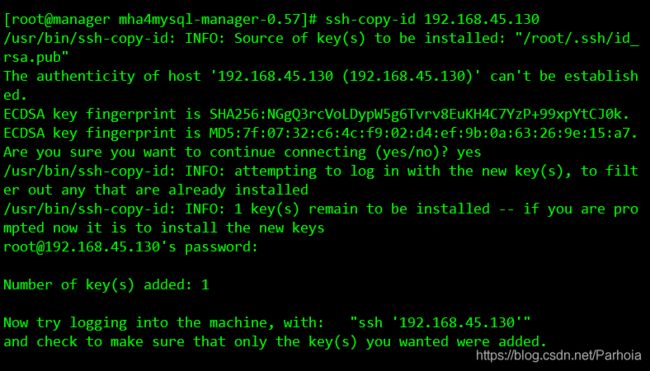Click the MD5 fingerprint string
The width and height of the screenshot is (650, 371).
click(424, 133)
